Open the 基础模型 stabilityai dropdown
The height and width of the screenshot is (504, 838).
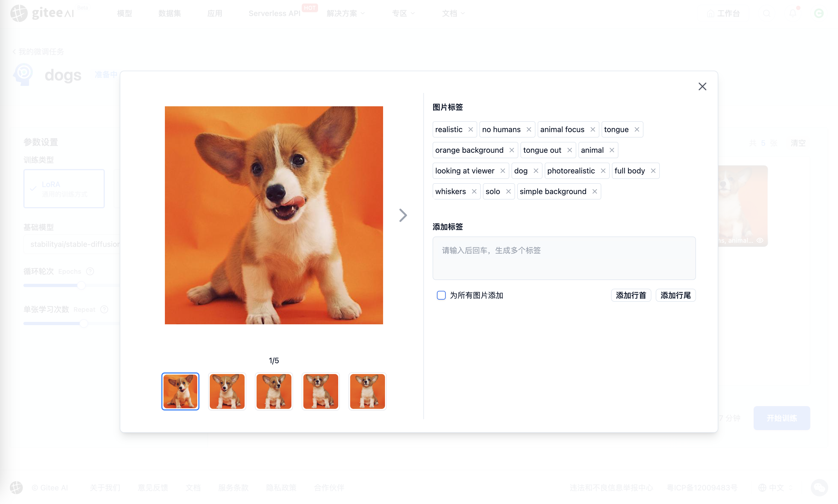click(x=72, y=244)
